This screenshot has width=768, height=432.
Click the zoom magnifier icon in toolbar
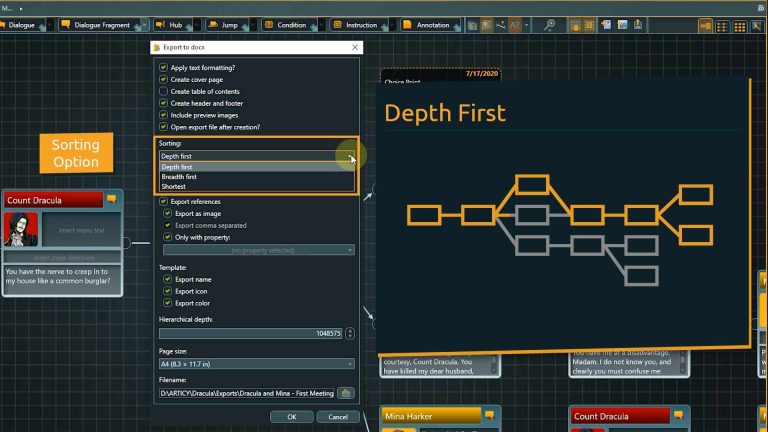(x=550, y=24)
